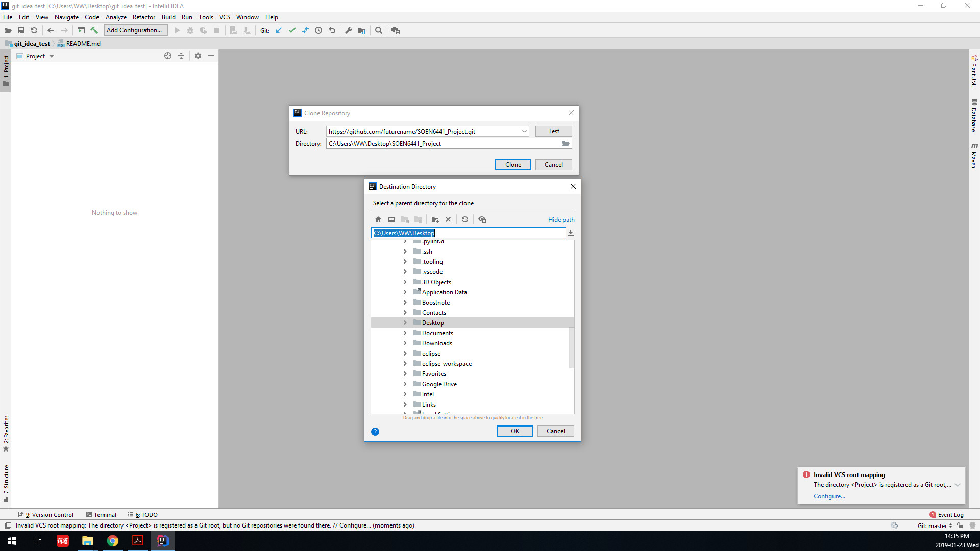Click the directory tree vertical scrollbar

(571, 347)
